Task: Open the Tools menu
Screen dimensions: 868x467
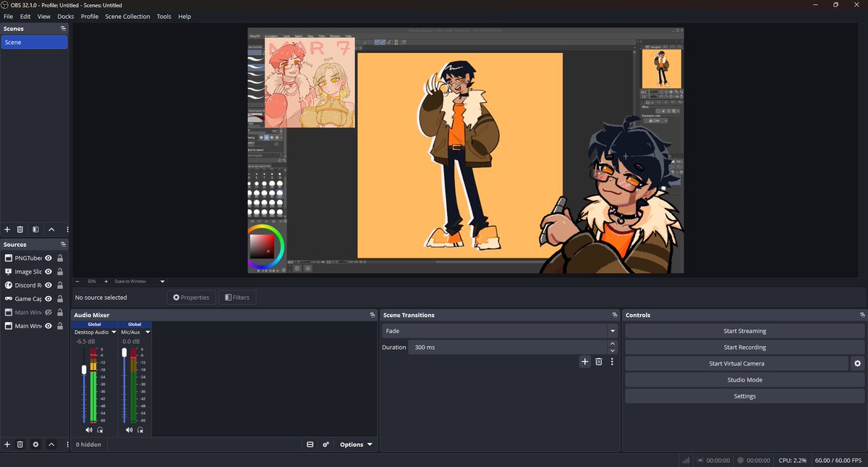Action: tap(164, 16)
